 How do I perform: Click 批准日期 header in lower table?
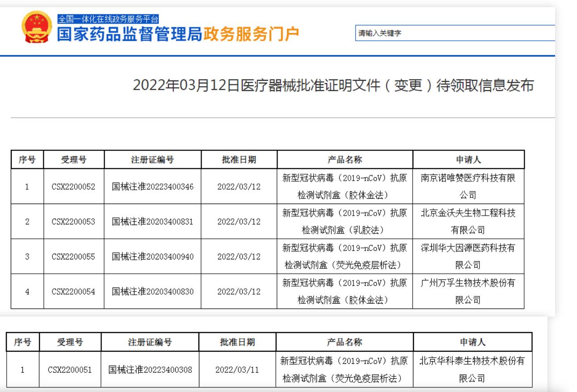point(237,342)
